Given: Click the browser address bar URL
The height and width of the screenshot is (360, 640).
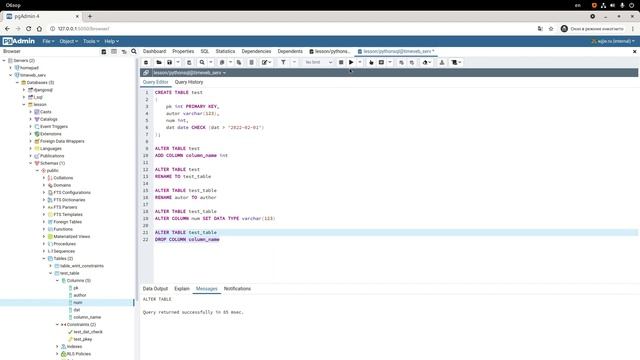Looking at the screenshot, I should pyautogui.click(x=84, y=29).
